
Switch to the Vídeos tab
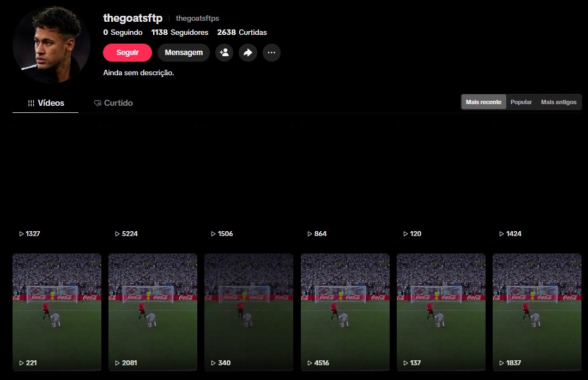point(46,103)
